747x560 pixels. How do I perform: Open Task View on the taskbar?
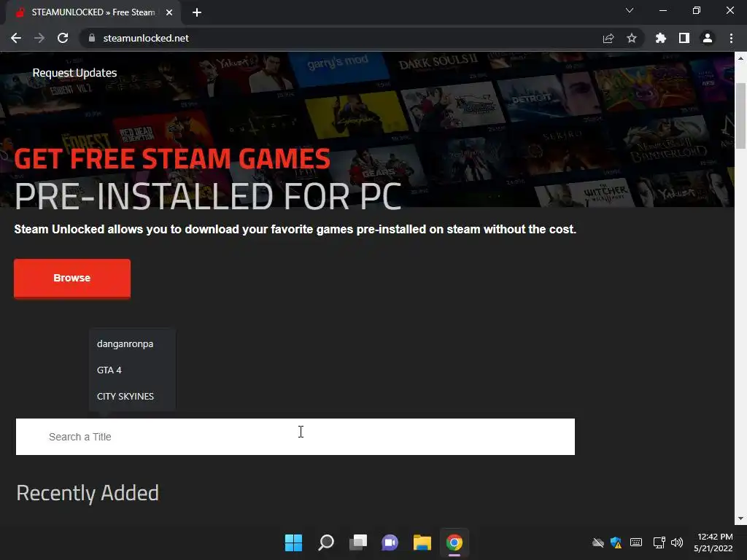click(x=357, y=542)
